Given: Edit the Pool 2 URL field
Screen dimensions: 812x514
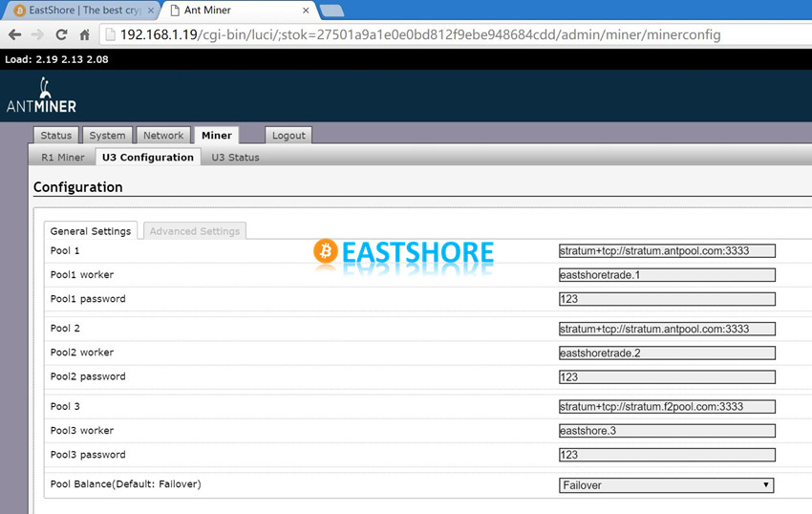Looking at the screenshot, I should click(x=667, y=329).
